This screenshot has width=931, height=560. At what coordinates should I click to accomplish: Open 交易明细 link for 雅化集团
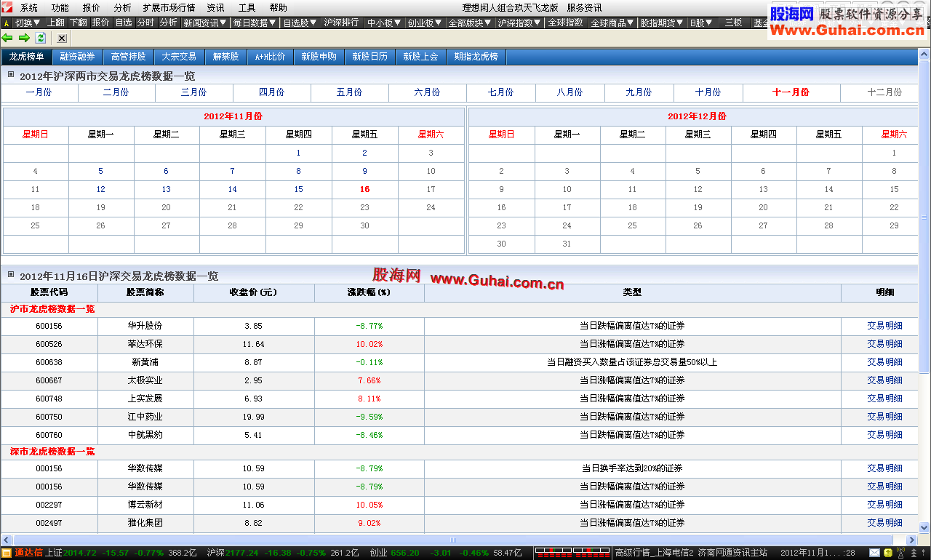tap(884, 523)
